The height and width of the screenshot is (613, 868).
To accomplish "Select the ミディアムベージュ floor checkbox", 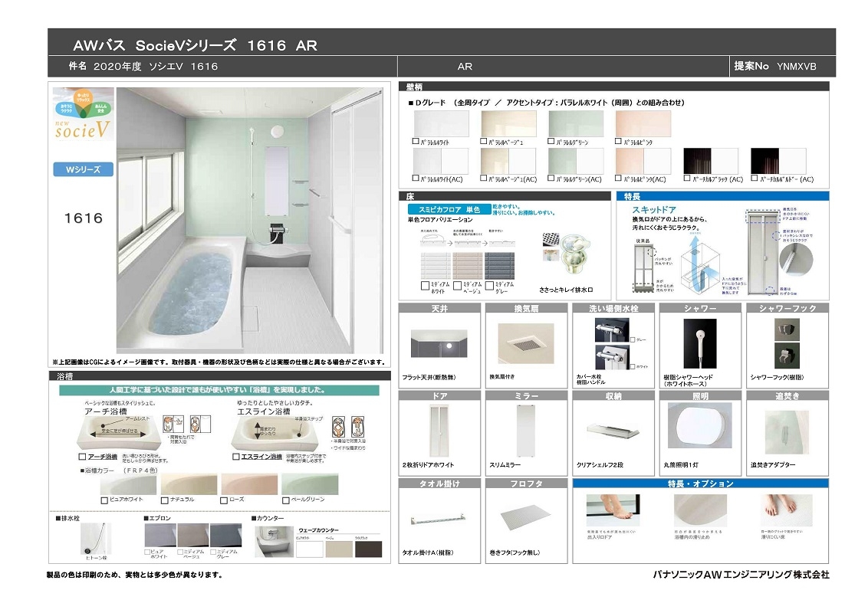I will click(x=457, y=286).
